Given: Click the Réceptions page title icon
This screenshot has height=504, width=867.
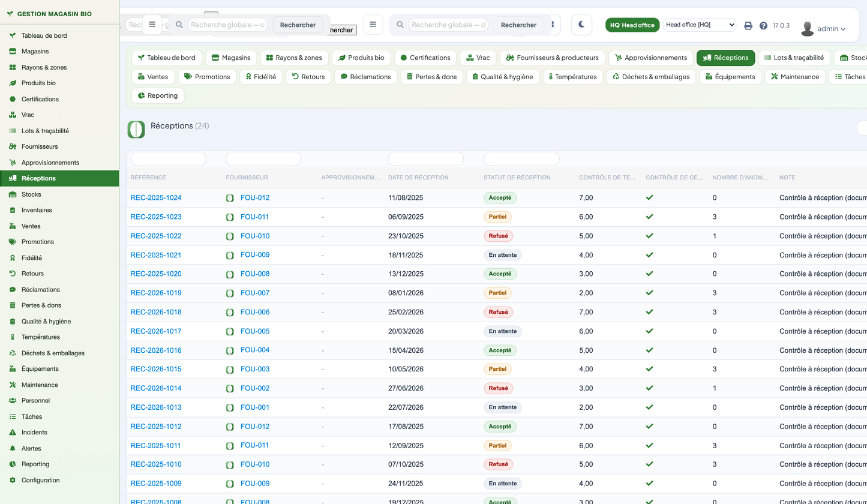Looking at the screenshot, I should coord(136,129).
